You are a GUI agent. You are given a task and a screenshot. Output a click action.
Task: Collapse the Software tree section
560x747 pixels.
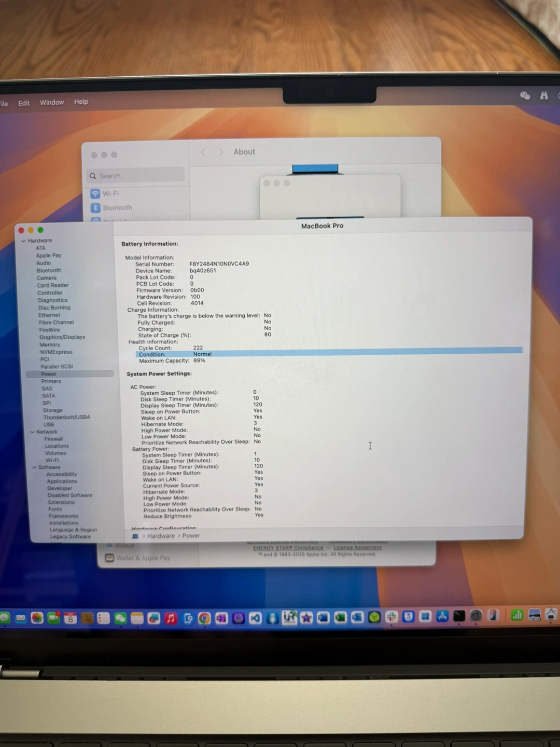tap(35, 467)
